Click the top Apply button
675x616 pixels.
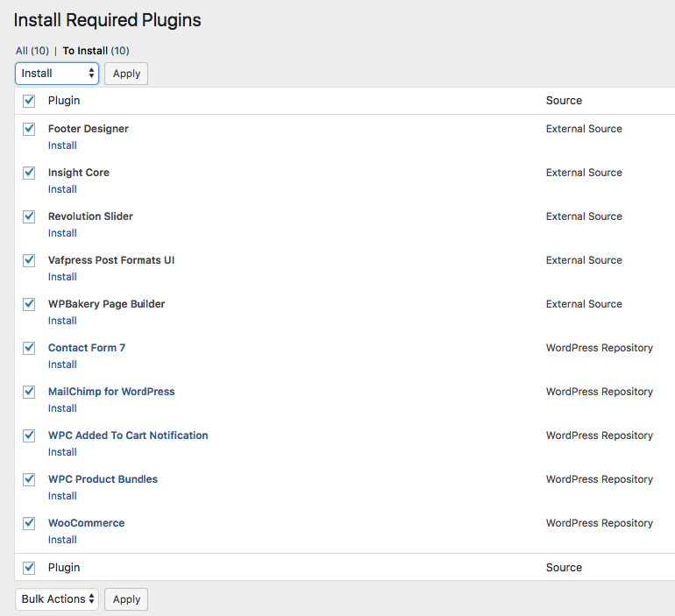point(126,74)
